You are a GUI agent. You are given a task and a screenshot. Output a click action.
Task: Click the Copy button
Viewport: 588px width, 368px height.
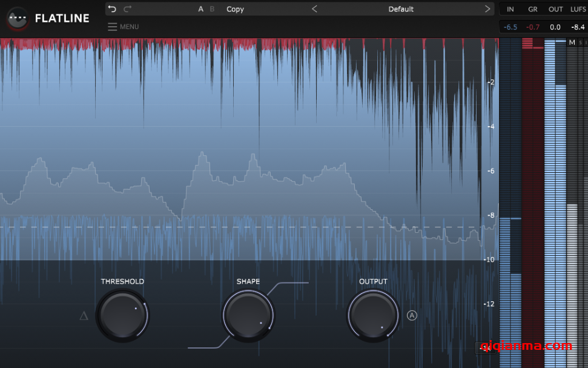pos(235,9)
